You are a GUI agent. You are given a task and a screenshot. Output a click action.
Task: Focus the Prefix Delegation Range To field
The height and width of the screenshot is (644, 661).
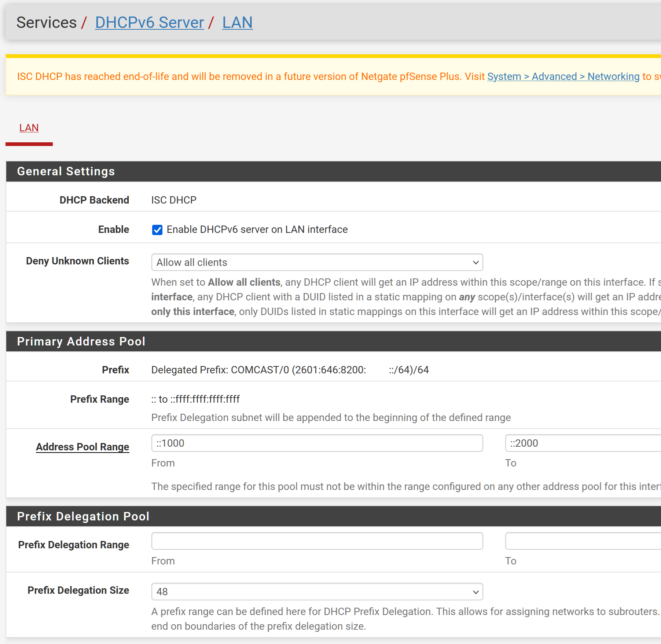point(583,541)
